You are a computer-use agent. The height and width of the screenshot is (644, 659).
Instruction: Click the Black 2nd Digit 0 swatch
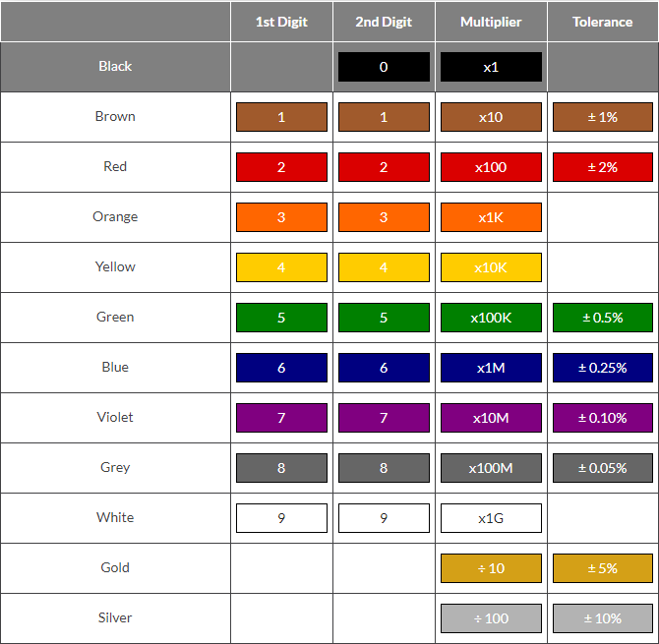[x=384, y=67]
